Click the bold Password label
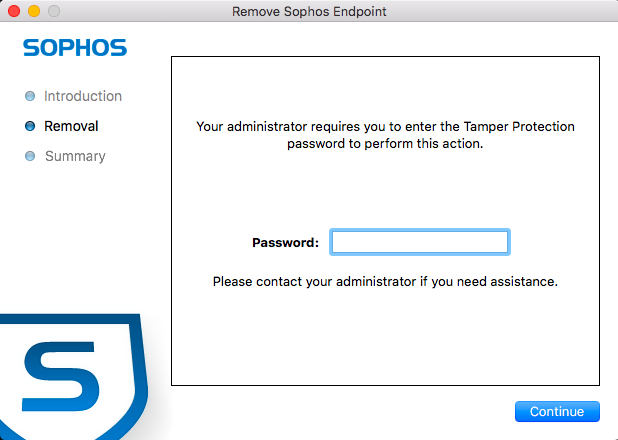618x440 pixels. click(x=285, y=243)
